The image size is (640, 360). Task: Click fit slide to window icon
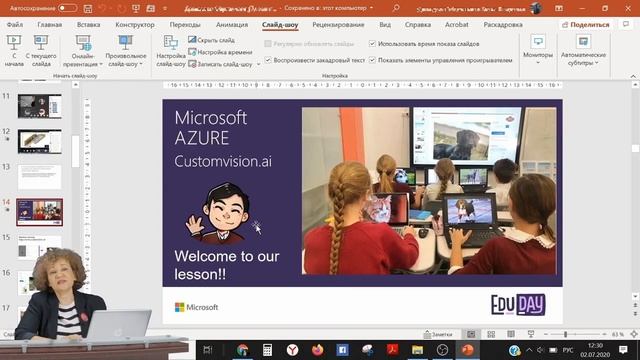[634, 334]
